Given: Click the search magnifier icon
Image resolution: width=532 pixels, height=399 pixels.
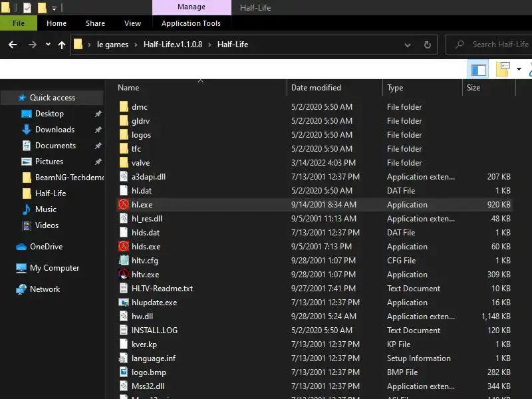Looking at the screenshot, I should pyautogui.click(x=460, y=45).
